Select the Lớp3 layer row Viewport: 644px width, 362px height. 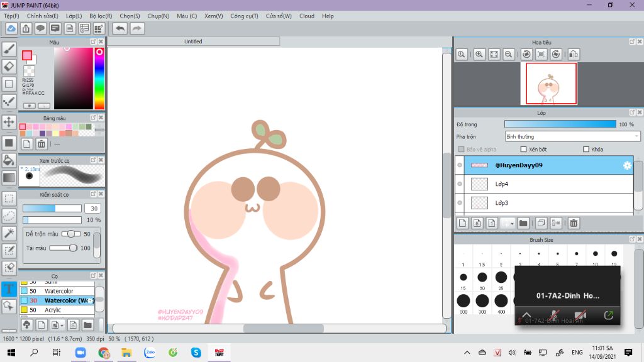[x=548, y=203]
